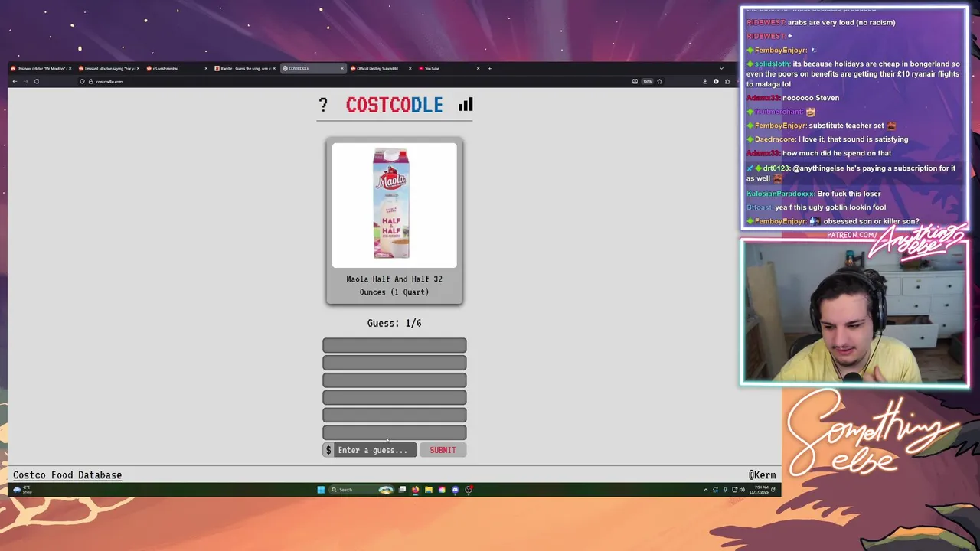Click the zoom level indicator in the address bar
The width and height of the screenshot is (980, 551).
(x=647, y=81)
